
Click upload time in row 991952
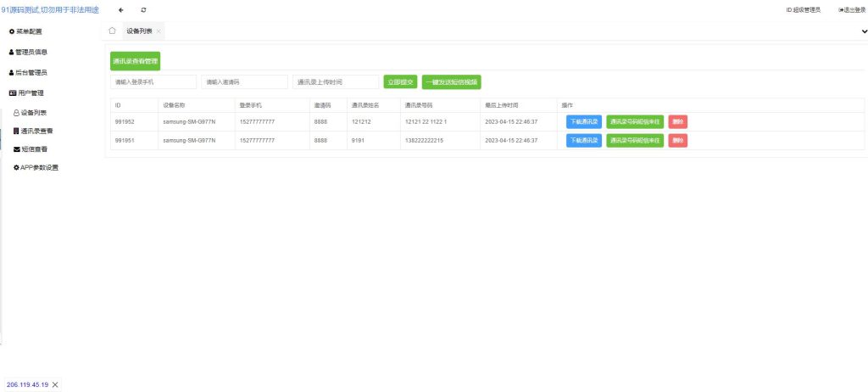tap(511, 122)
